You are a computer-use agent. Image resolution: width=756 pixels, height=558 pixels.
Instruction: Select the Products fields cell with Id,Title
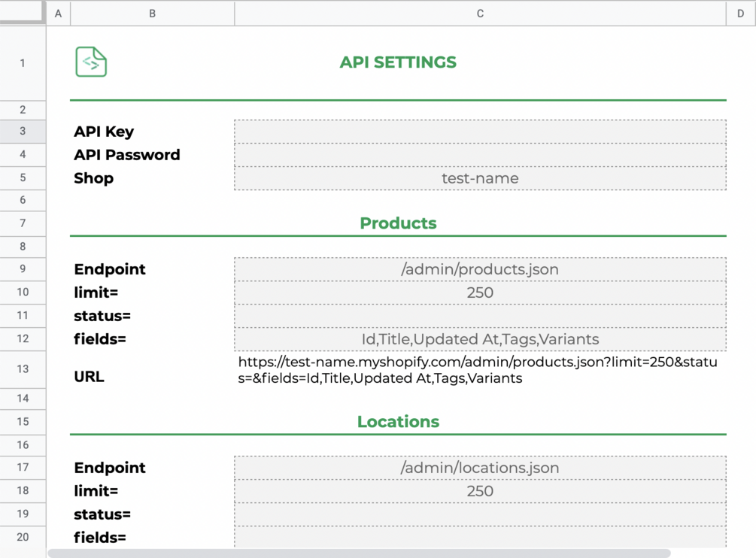click(480, 339)
